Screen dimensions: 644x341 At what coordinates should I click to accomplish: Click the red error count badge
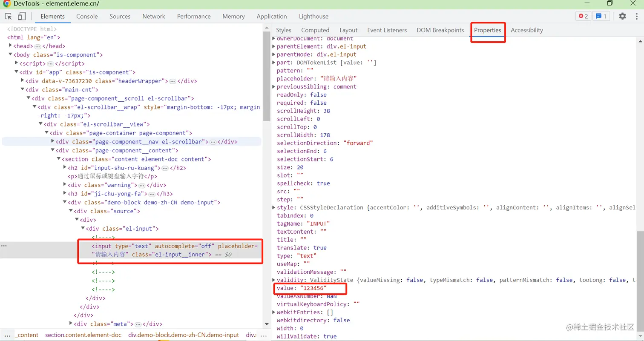tap(583, 16)
